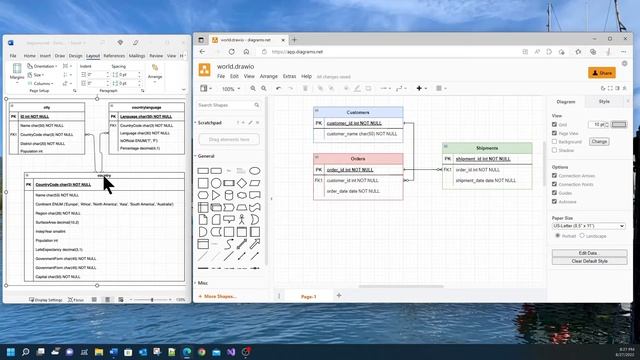Open Size dropdown in Word ribbon

36,75
